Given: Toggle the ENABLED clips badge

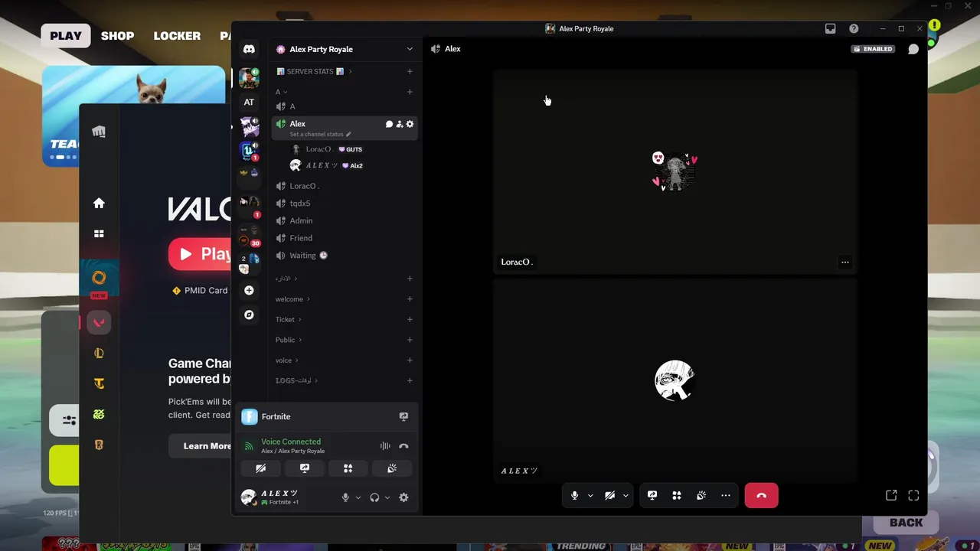Looking at the screenshot, I should click(873, 49).
